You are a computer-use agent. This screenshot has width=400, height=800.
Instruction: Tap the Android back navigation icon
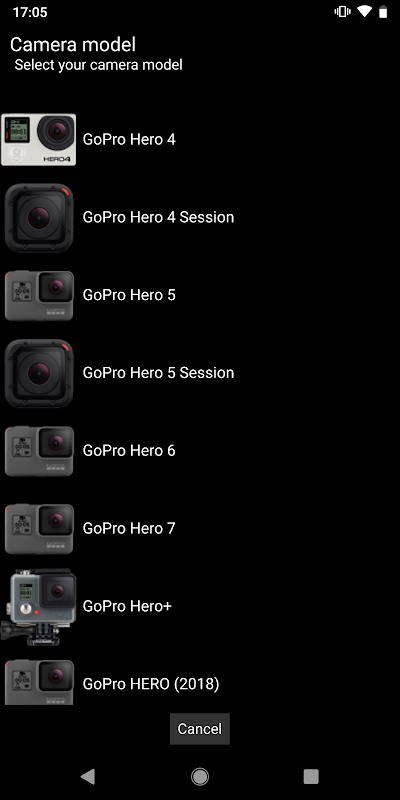pos(88,777)
